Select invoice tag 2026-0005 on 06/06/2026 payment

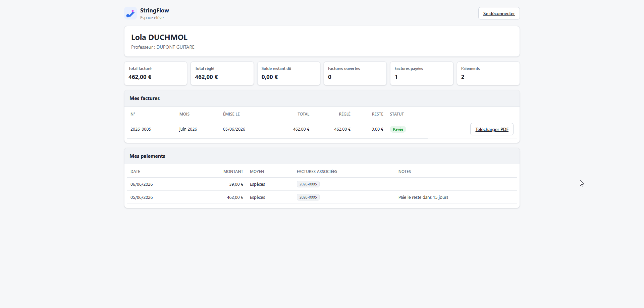[308, 184]
